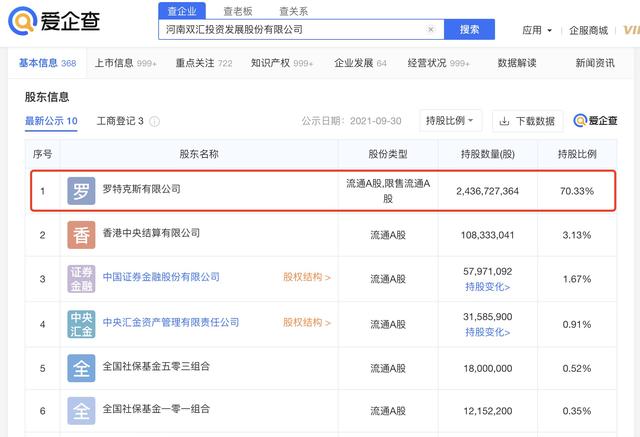Switch to the 工商登记 tab
This screenshot has height=437, width=640.
click(120, 121)
